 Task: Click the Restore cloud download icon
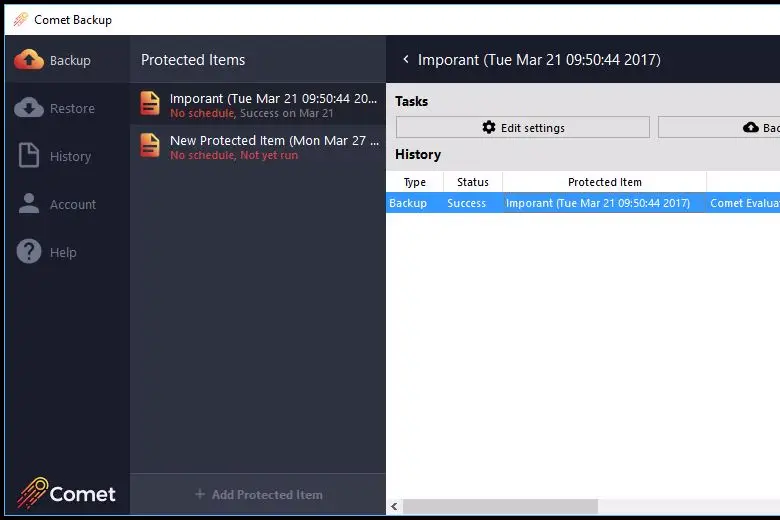29,107
